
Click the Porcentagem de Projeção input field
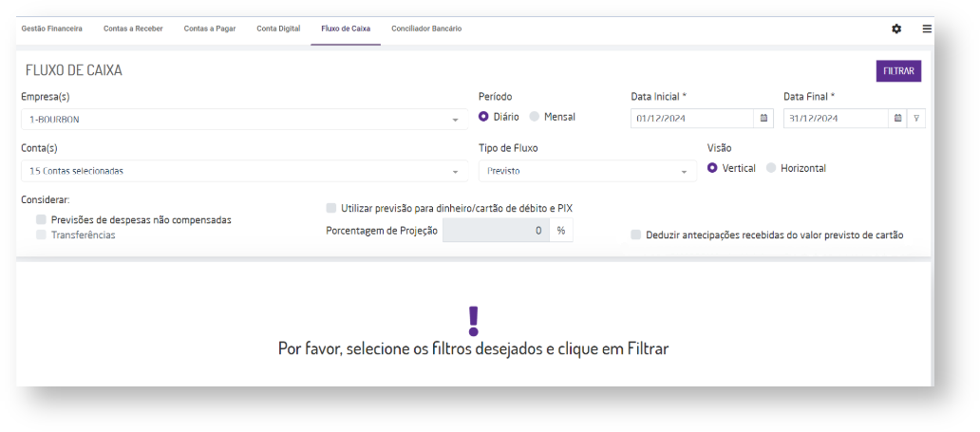tap(496, 231)
